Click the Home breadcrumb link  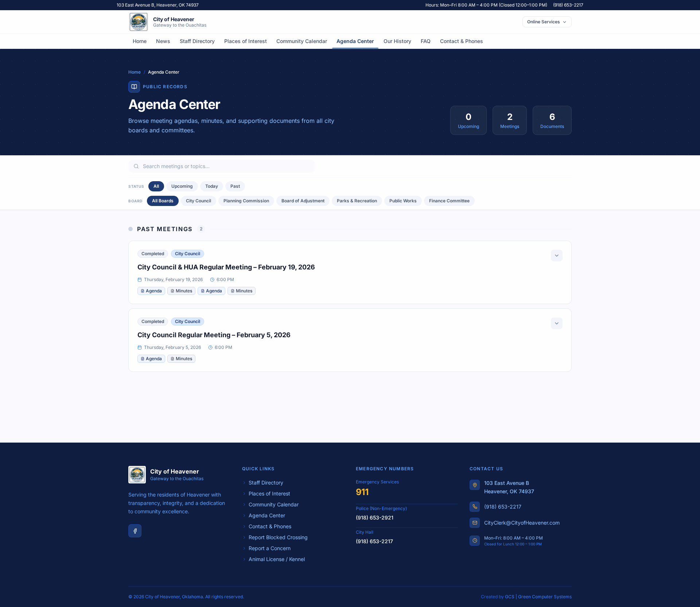[135, 72]
